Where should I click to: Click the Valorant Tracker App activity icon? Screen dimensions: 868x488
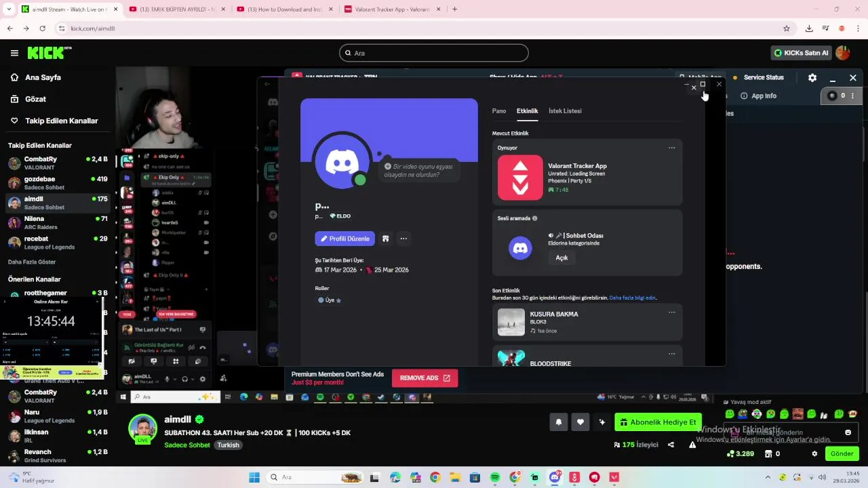coord(520,178)
